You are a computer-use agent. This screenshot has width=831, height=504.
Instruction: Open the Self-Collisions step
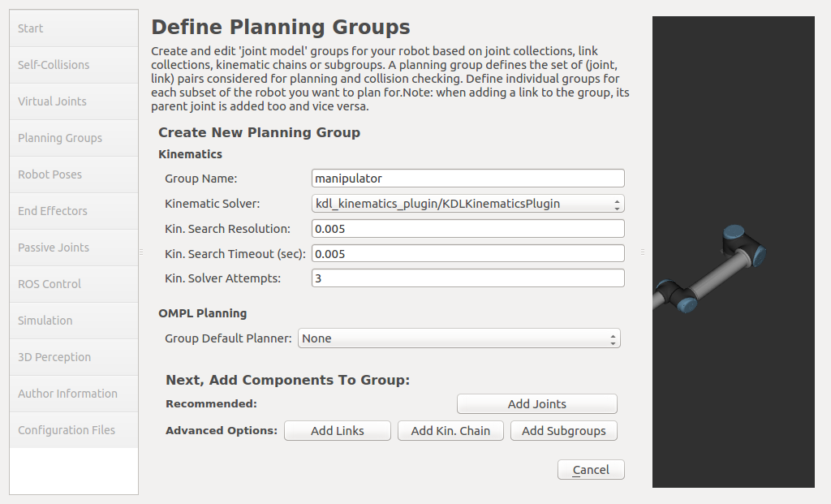(74, 65)
